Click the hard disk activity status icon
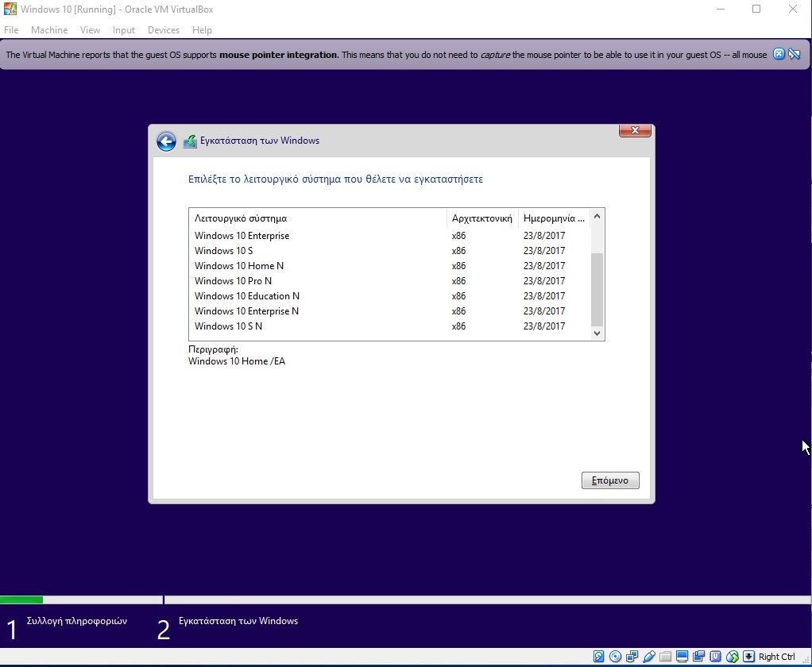Image resolution: width=812 pixels, height=667 pixels. point(598,657)
